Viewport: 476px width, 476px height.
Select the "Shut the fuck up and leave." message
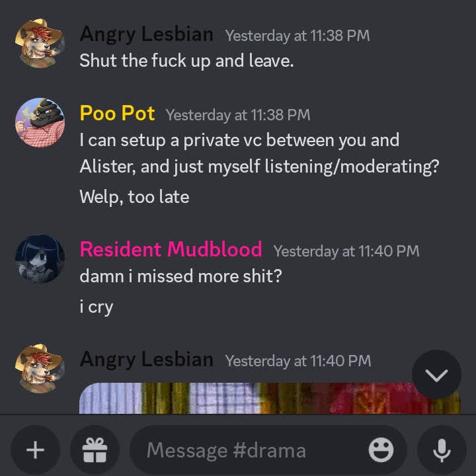pyautogui.click(x=186, y=60)
